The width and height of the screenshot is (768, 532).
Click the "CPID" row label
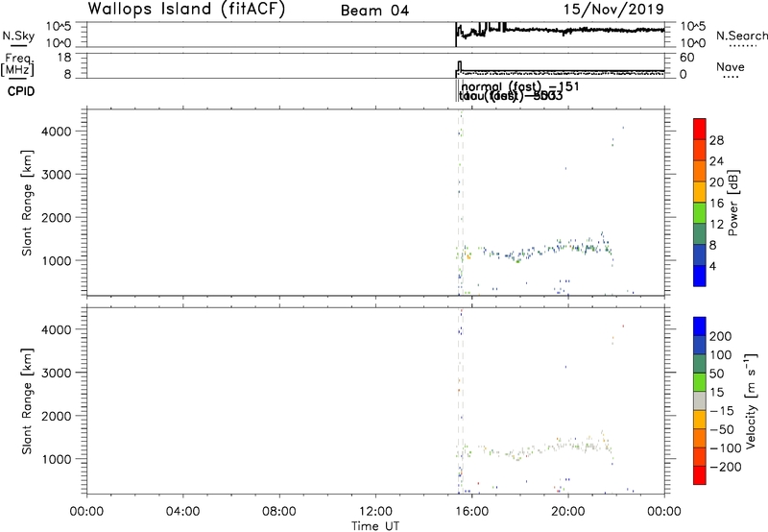(x=21, y=91)
